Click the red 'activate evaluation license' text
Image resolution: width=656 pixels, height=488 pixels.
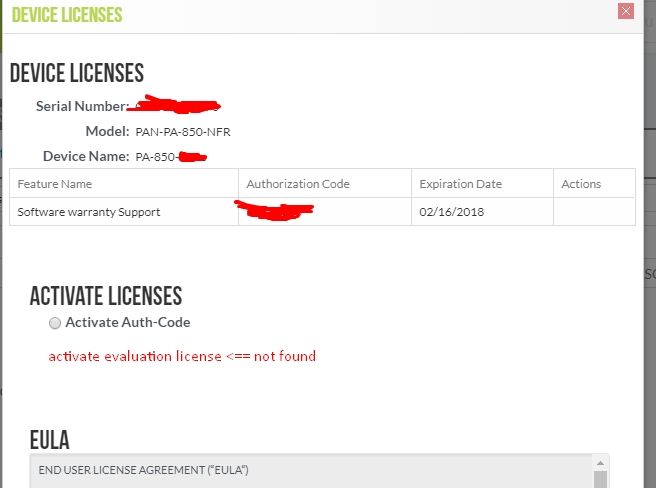point(182,356)
